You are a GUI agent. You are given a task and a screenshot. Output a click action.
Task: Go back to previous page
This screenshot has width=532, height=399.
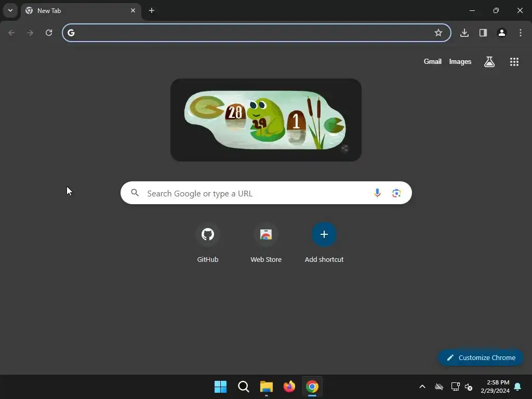click(x=11, y=33)
